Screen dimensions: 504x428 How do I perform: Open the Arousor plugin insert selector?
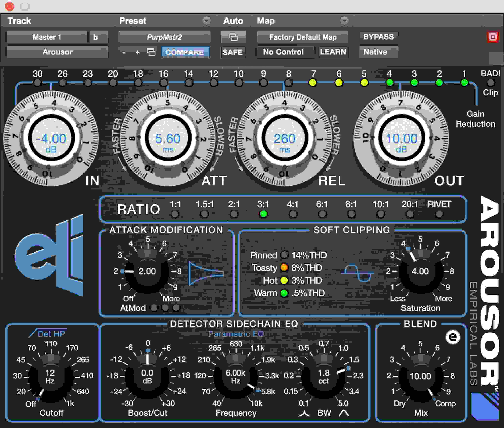tap(57, 52)
